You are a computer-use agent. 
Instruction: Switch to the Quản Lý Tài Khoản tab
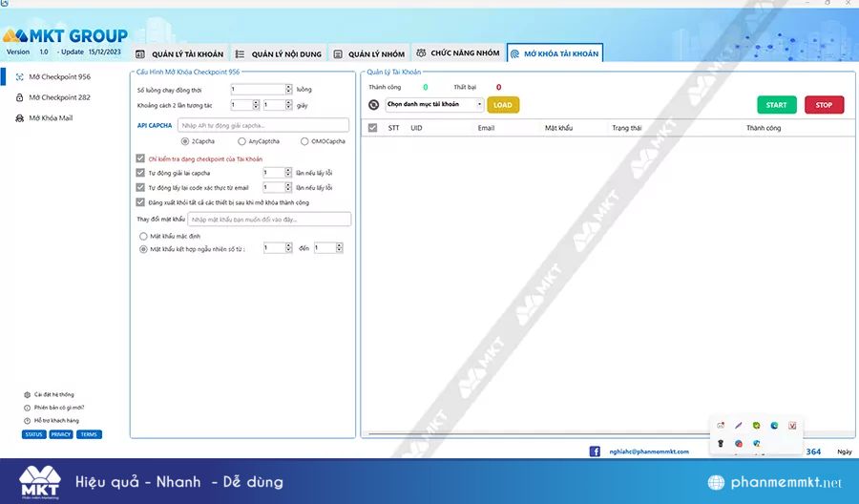179,54
